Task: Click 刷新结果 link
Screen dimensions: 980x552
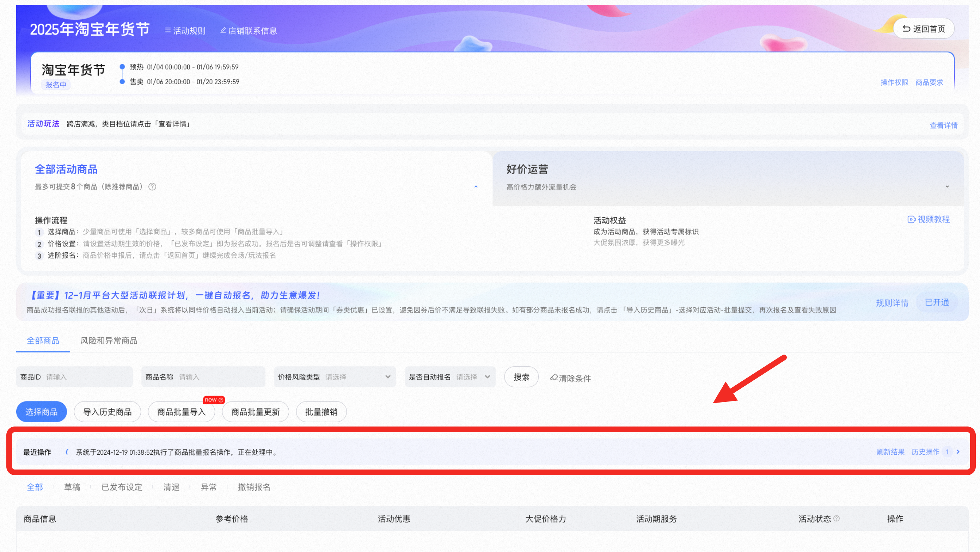Action: pos(890,452)
